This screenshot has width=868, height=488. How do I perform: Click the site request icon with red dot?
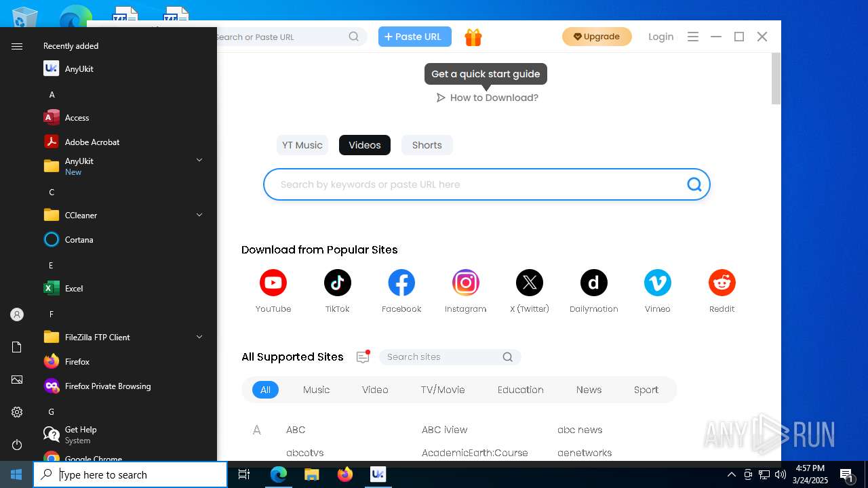click(363, 357)
